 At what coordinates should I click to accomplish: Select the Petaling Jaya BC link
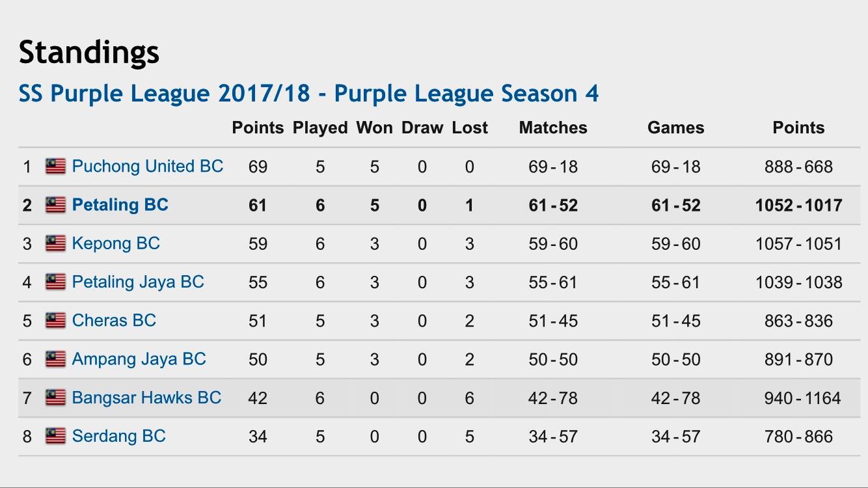tap(138, 282)
